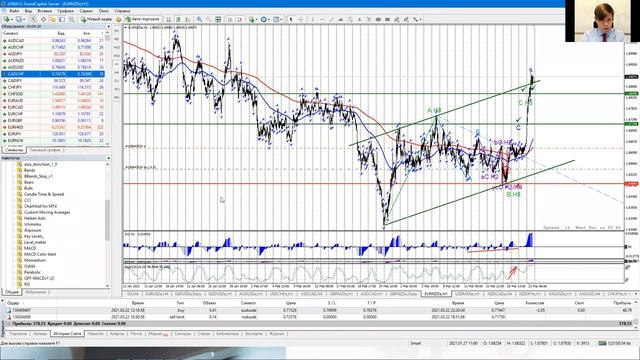This screenshot has width=640, height=360.
Task: Switch to the GBPUSDe,Daily chart tab
Action: [x=188, y=294]
